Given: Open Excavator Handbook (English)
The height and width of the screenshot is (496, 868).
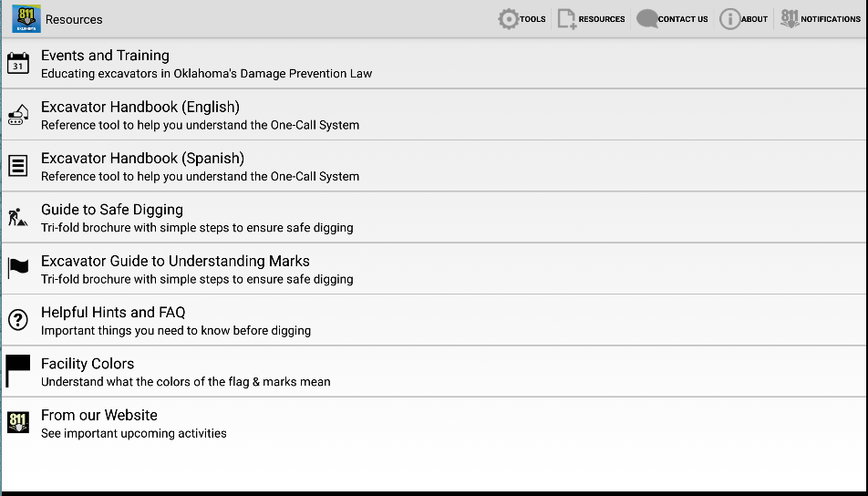Looking at the screenshot, I should 139,108.
